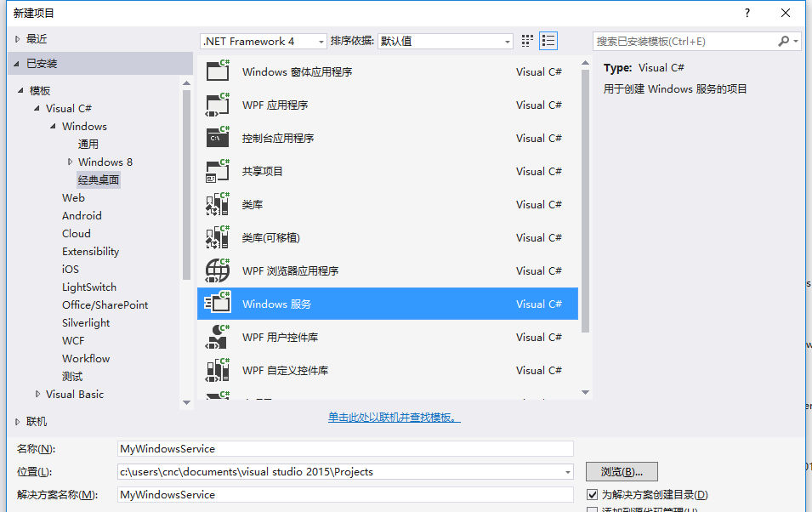
Task: Click the 名称 project name field
Action: pos(345,449)
